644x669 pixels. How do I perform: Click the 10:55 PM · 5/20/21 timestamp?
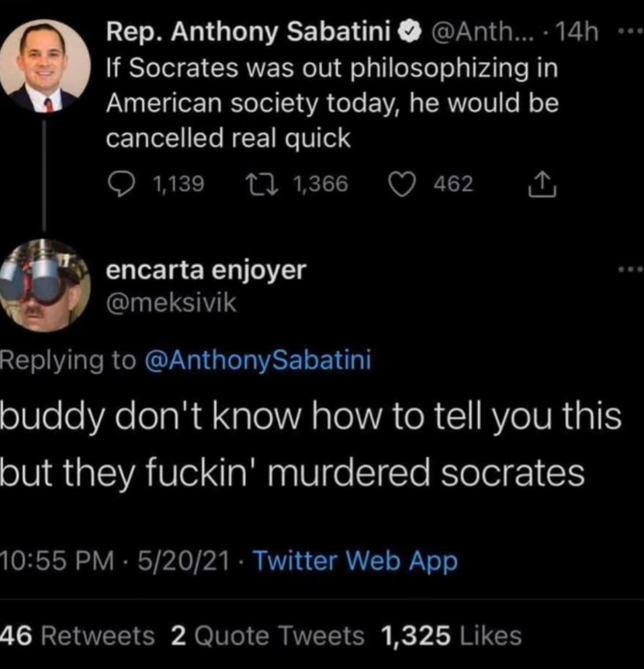(115, 561)
